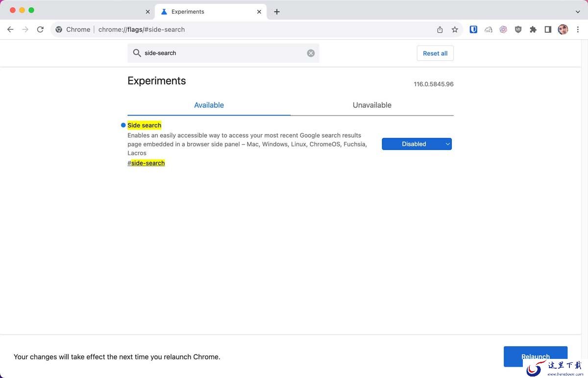Click the forward navigation arrow
This screenshot has width=588, height=378.
25,29
